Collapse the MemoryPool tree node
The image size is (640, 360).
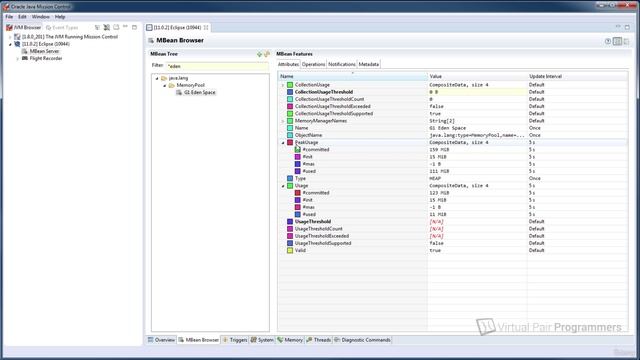[164, 86]
